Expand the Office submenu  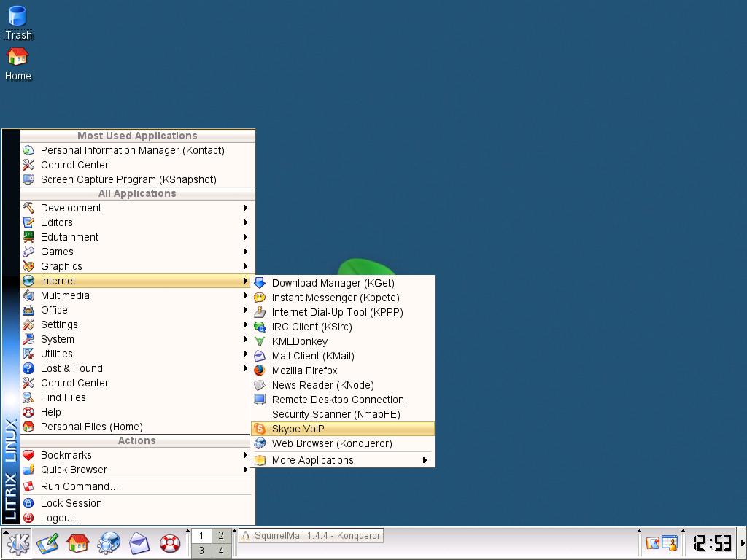pyautogui.click(x=136, y=310)
